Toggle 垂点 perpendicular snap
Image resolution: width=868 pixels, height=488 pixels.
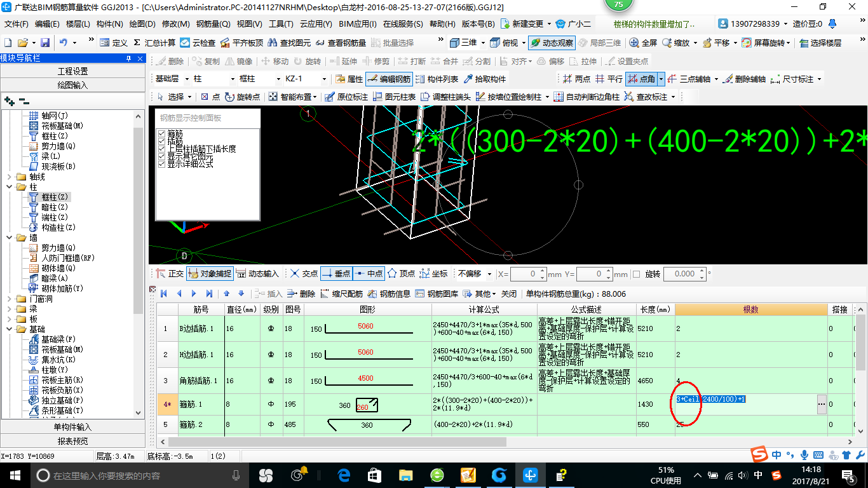(336, 274)
